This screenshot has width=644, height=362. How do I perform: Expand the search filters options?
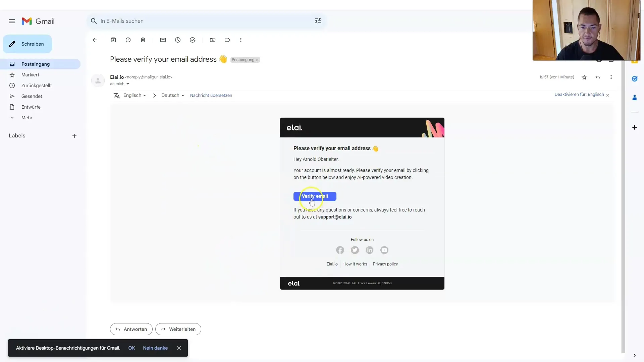(x=318, y=21)
